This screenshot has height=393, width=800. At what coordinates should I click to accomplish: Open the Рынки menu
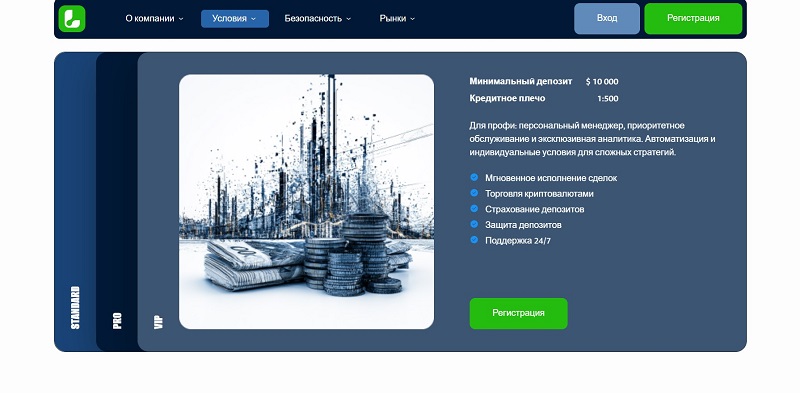(397, 18)
